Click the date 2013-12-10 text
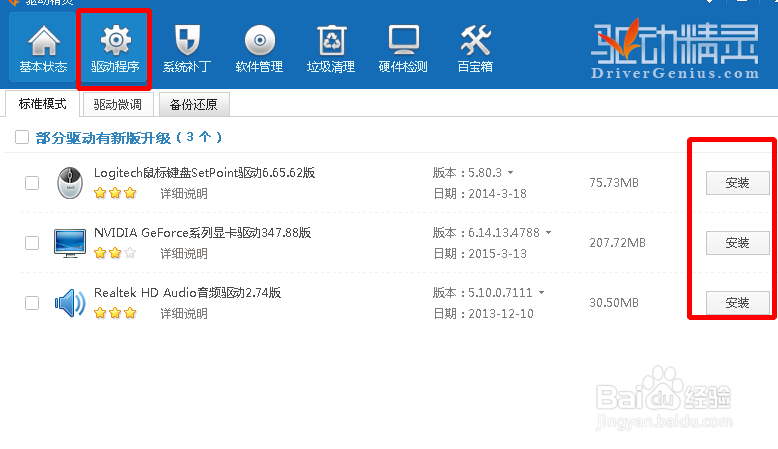The width and height of the screenshot is (778, 449). 501,314
